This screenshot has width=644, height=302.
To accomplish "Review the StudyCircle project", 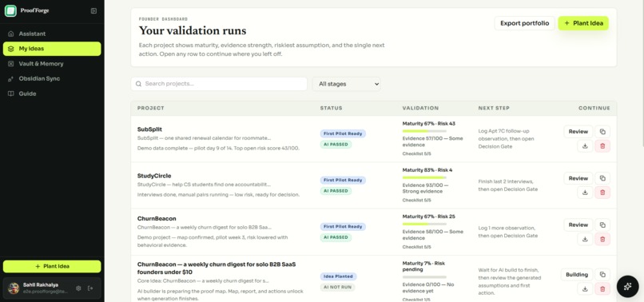I will [578, 178].
